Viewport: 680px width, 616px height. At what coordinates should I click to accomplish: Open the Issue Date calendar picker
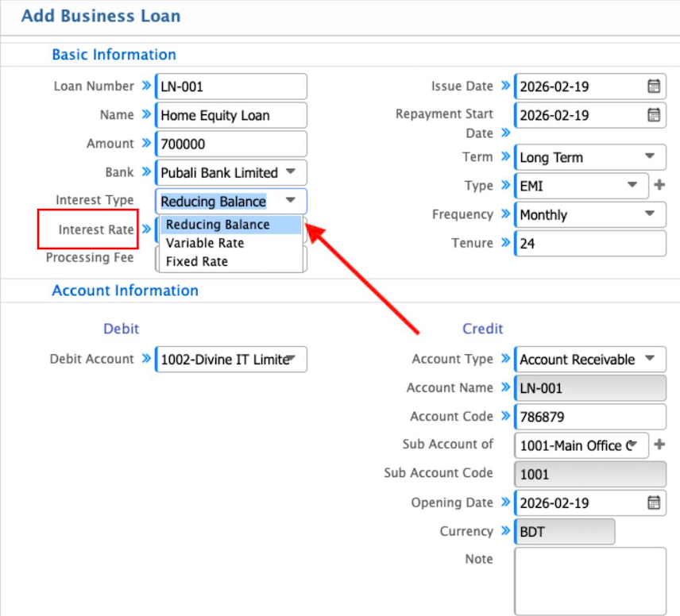[x=654, y=87]
